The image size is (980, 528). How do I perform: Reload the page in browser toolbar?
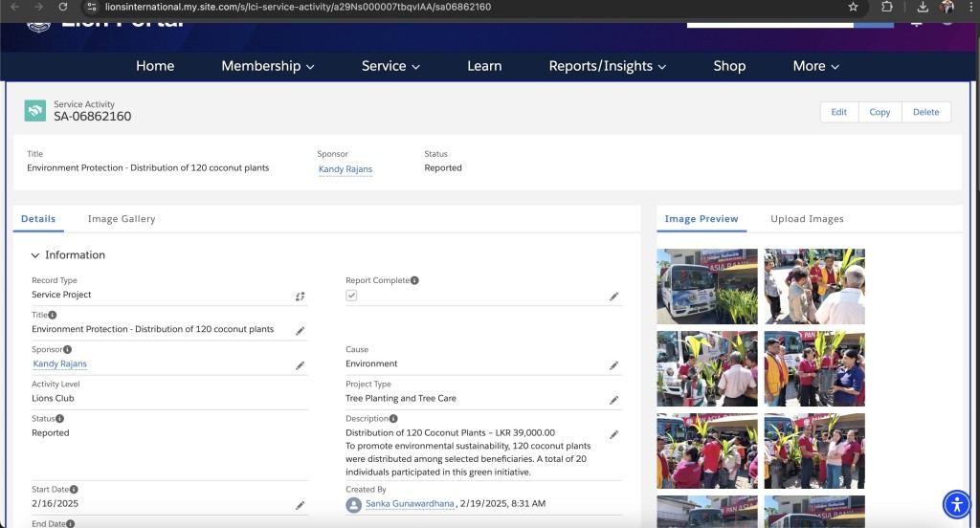[x=62, y=7]
